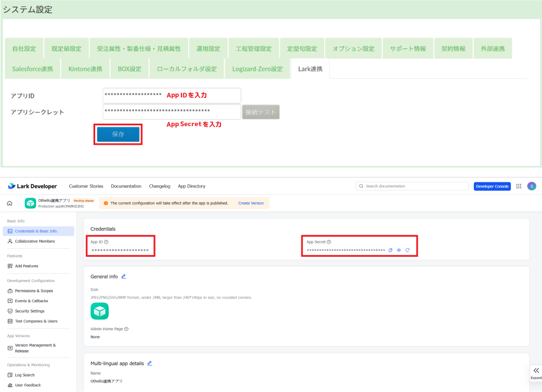Open the 外部連携 tab

[x=493, y=49]
